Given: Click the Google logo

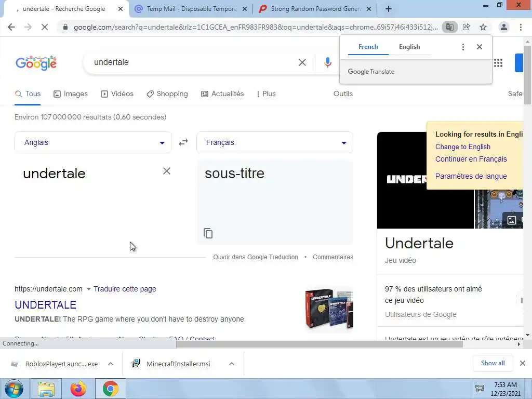Looking at the screenshot, I should [36, 63].
